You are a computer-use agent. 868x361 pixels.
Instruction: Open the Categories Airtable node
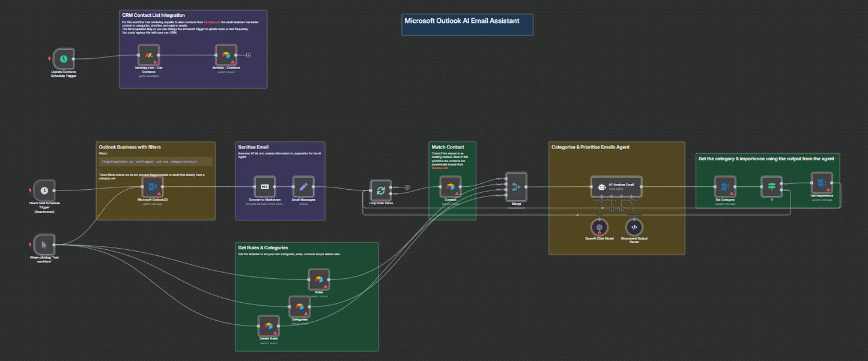(300, 306)
